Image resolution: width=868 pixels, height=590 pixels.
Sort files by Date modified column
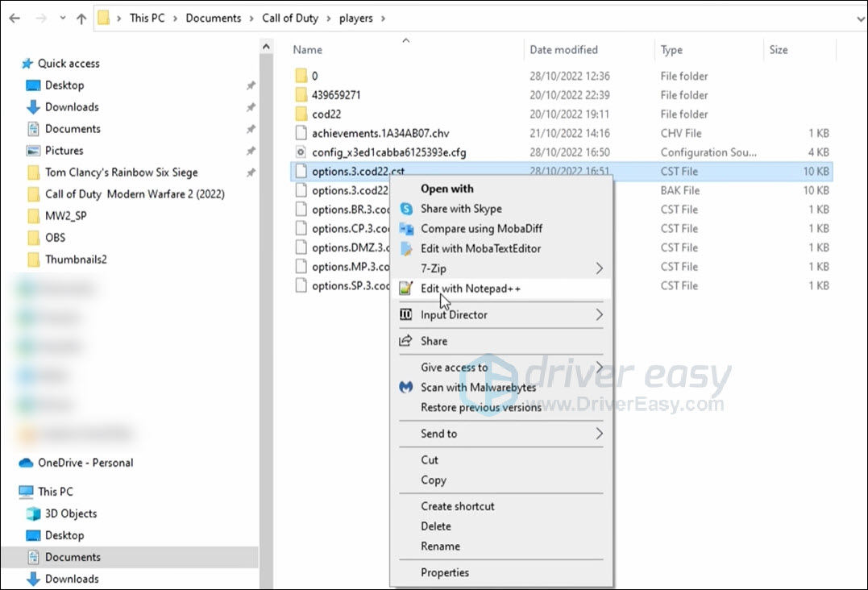click(563, 50)
